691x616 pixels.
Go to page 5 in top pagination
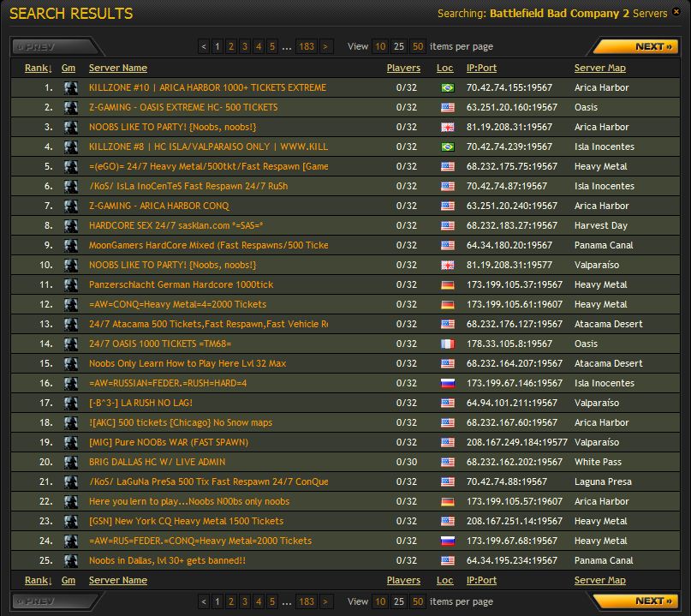point(272,47)
